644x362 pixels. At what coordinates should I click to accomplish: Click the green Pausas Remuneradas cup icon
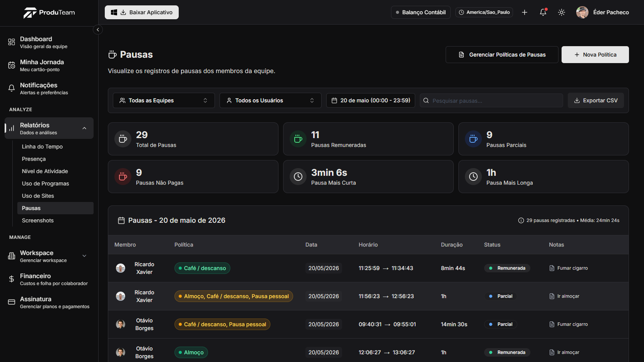(x=298, y=139)
